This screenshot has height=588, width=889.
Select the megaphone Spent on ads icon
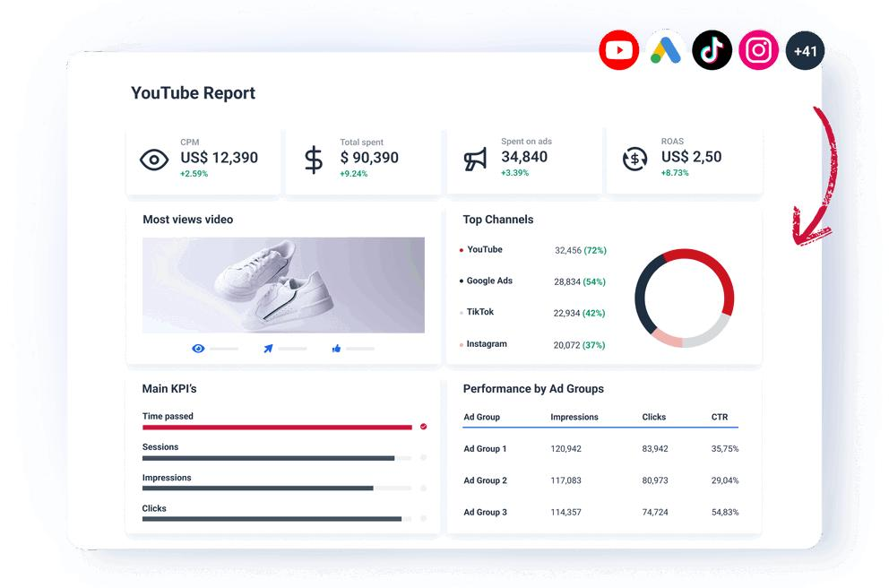(x=475, y=160)
